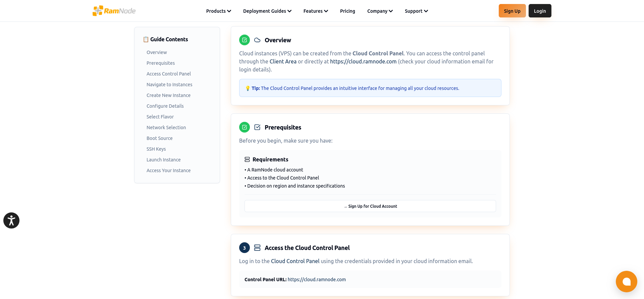Screen dimensions: 644x299
Task: Open the RamNode logo homepage link
Action: click(x=114, y=11)
